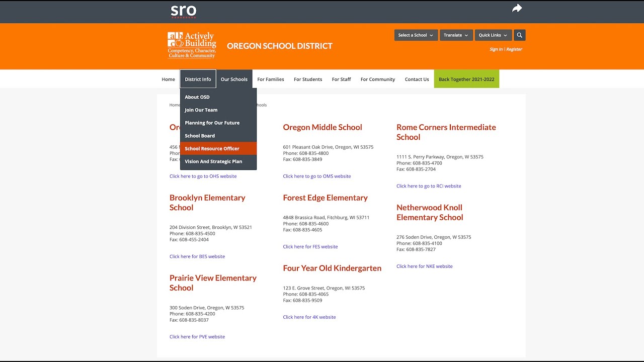Image resolution: width=644 pixels, height=362 pixels.
Task: Click the Fax: 608-835-2704 line
Action: coord(416,169)
